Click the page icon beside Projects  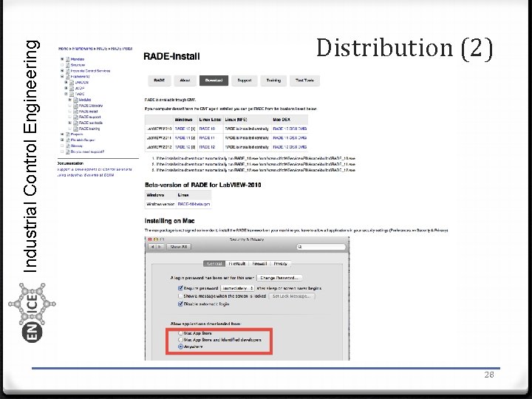pyautogui.click(x=67, y=134)
